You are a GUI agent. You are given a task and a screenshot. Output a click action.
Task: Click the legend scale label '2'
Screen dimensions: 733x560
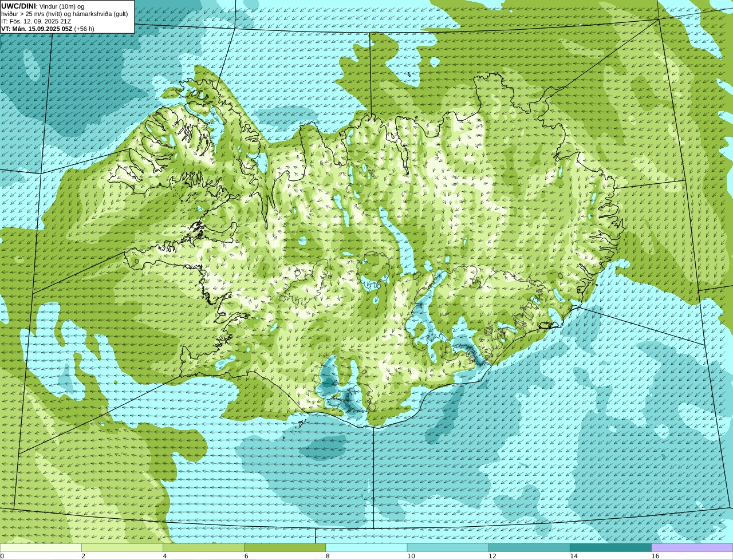point(83,556)
